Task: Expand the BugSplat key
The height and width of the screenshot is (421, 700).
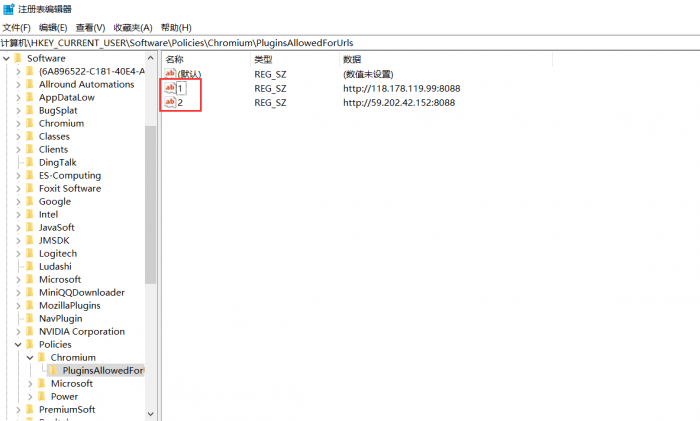Action: 18,110
